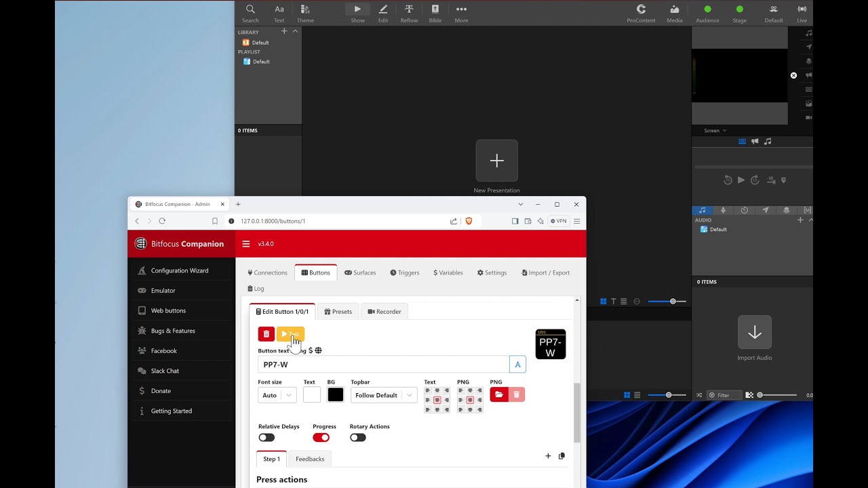The height and width of the screenshot is (488, 868).
Task: Open the More menu in ProPresenter toolbar
Action: [x=461, y=13]
